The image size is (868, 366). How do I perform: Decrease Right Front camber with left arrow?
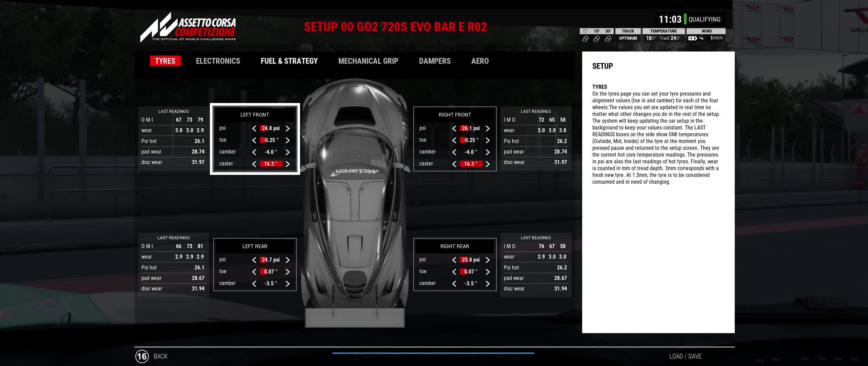click(454, 152)
